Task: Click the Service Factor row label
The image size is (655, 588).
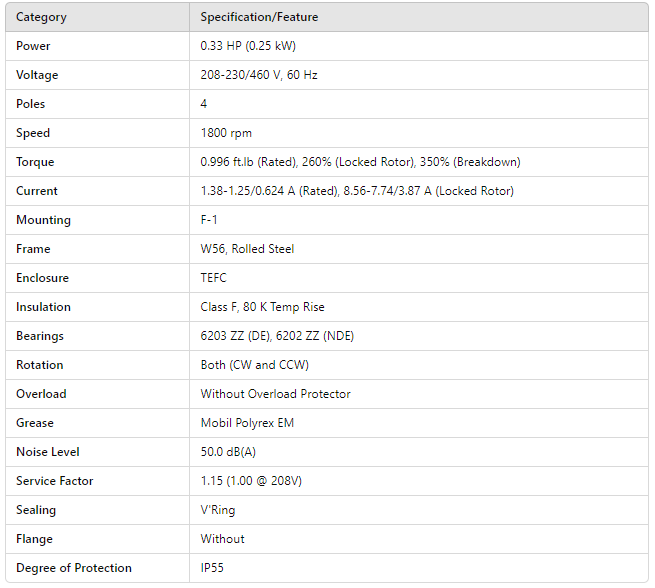Action: click(55, 481)
